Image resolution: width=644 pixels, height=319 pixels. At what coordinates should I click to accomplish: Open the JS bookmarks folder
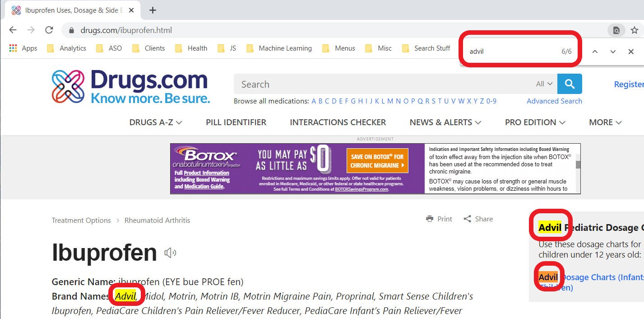pyautogui.click(x=227, y=48)
